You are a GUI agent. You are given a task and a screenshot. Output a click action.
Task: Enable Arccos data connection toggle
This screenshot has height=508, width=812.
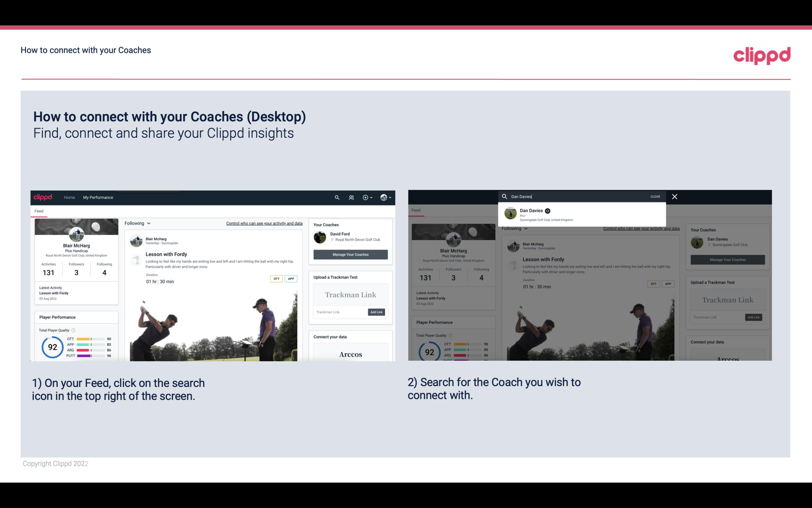(350, 354)
